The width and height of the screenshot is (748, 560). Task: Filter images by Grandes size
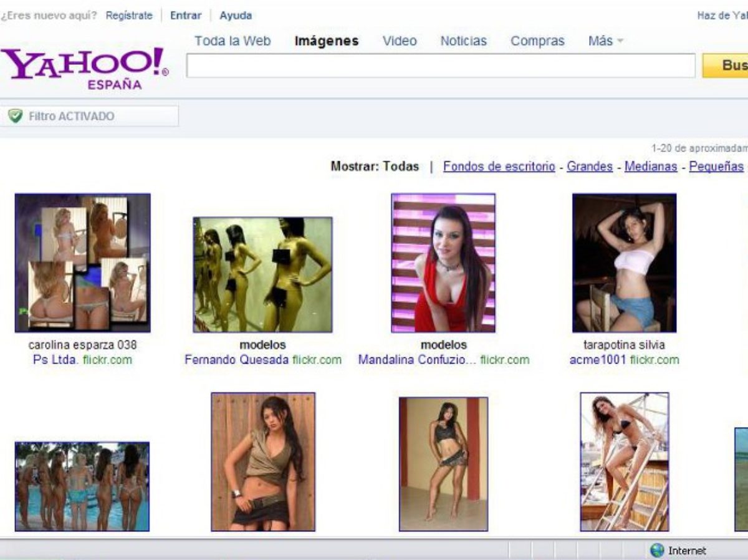pyautogui.click(x=589, y=167)
